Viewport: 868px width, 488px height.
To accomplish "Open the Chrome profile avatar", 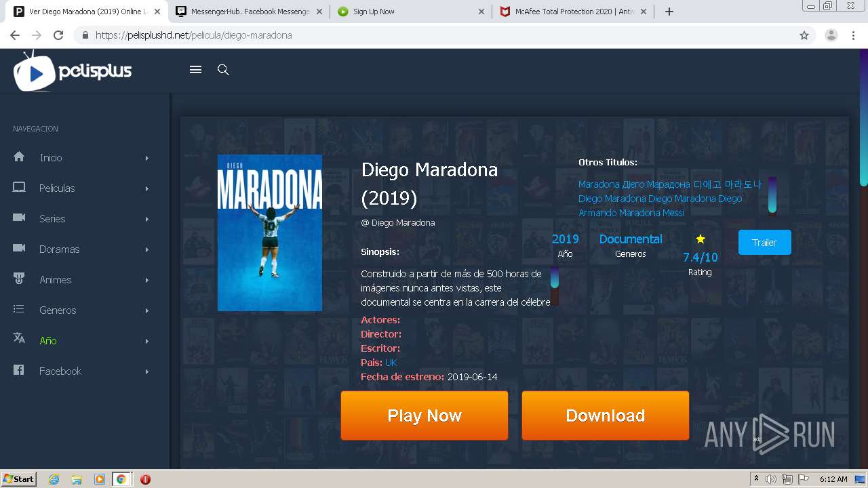I will click(x=831, y=35).
